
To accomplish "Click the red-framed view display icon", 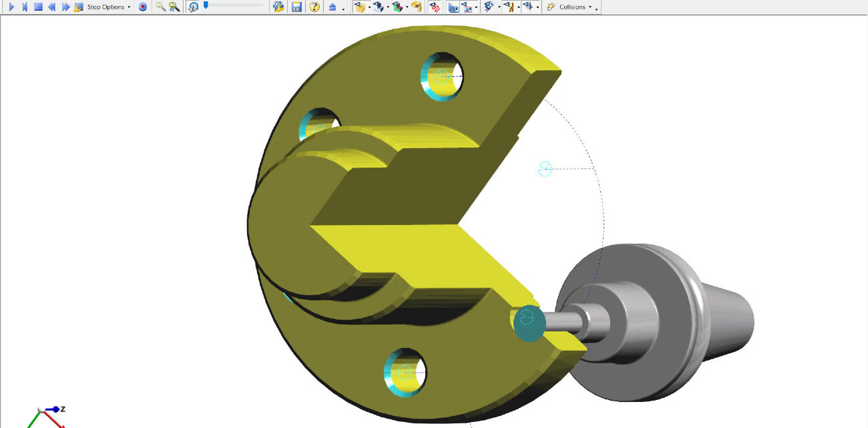I will (x=467, y=7).
